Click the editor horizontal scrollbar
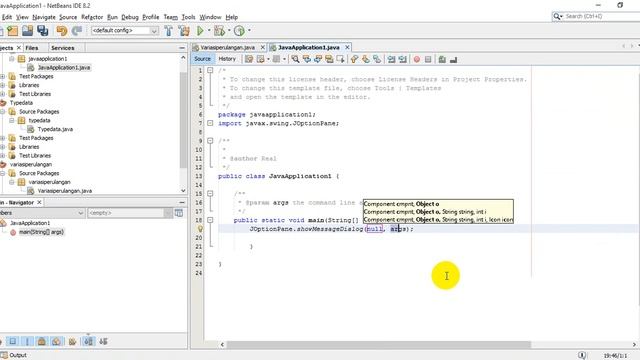Viewport: 640px width, 360px height. tap(378, 345)
